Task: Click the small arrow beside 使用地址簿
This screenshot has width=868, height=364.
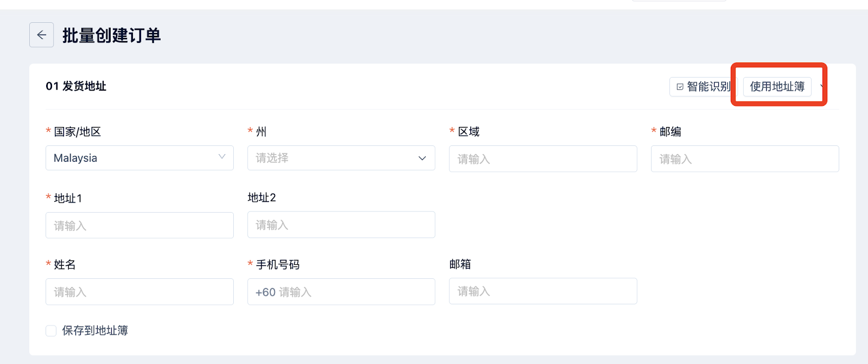Action: pos(822,87)
